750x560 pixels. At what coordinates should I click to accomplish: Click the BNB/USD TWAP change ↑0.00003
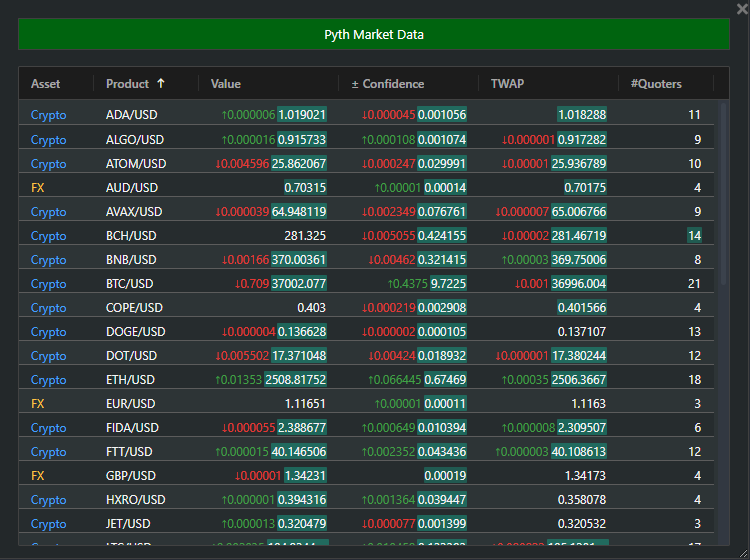coord(525,259)
